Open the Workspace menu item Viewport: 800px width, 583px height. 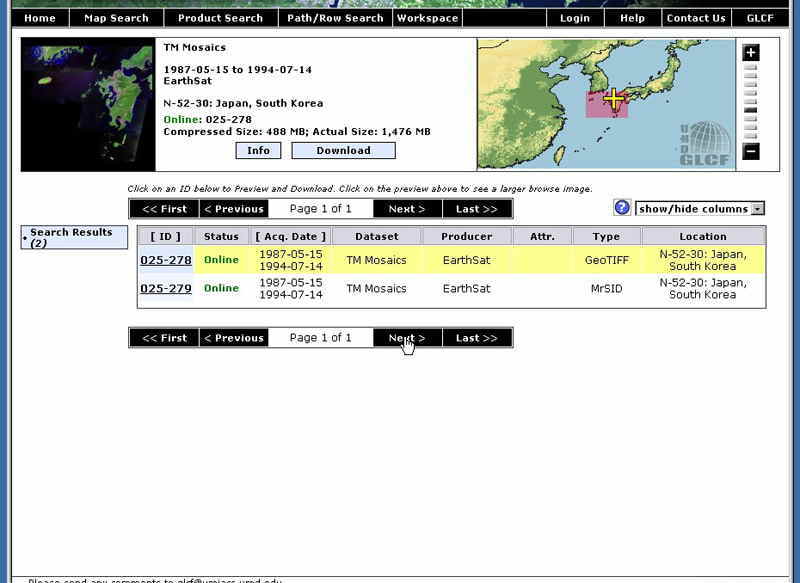(x=427, y=18)
